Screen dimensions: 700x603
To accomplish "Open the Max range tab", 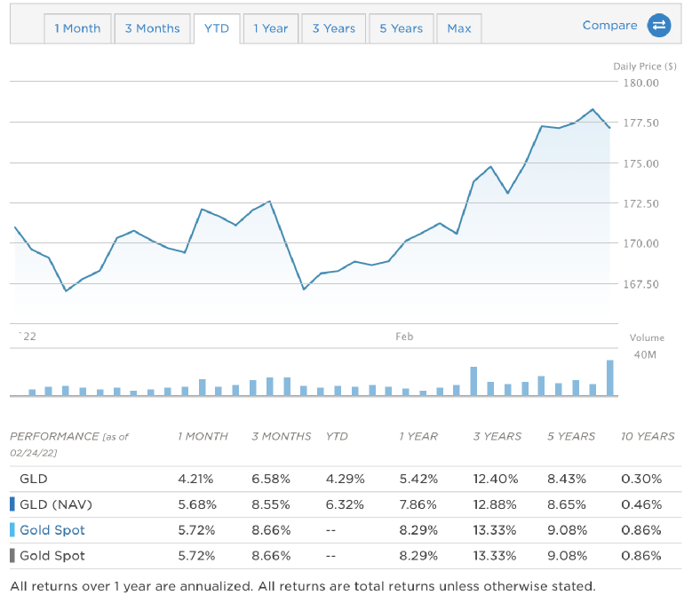I will [459, 28].
